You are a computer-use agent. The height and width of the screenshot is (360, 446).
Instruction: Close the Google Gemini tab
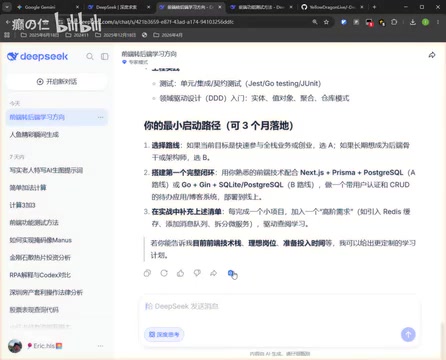click(77, 7)
